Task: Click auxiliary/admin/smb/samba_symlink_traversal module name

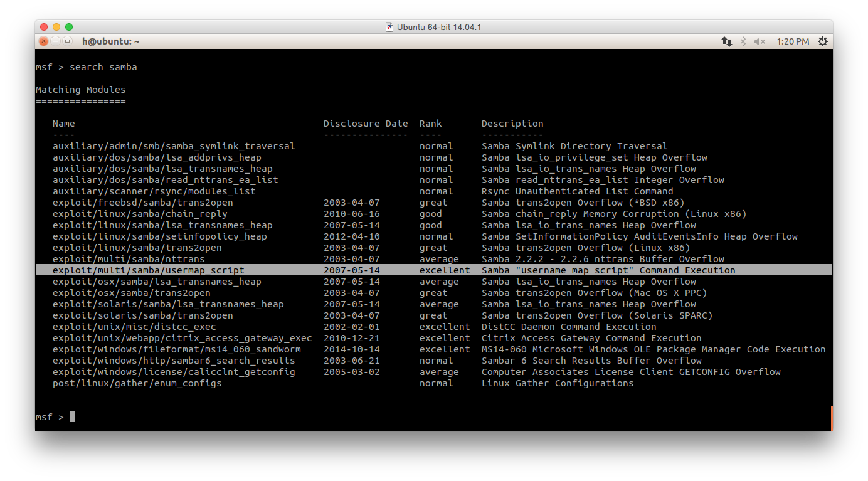Action: 174,146
